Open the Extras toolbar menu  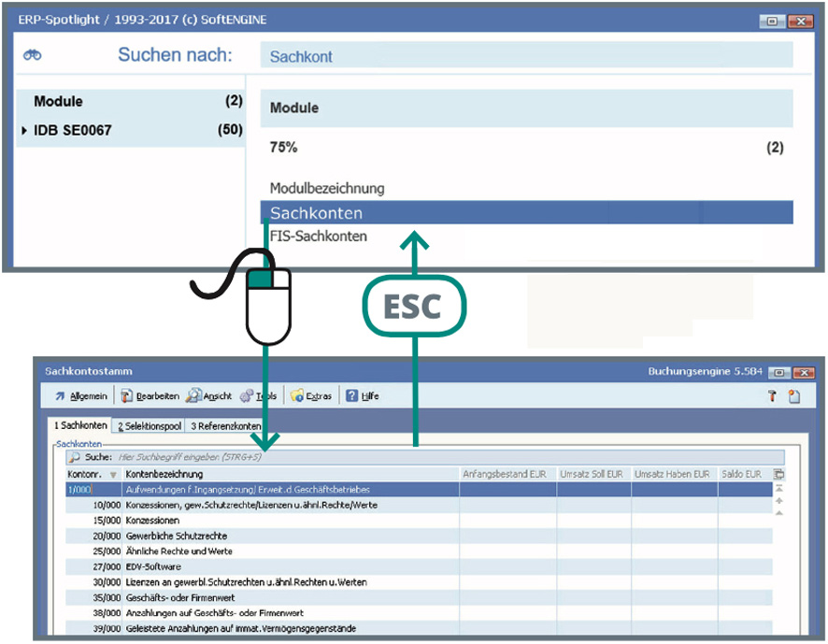(x=311, y=396)
